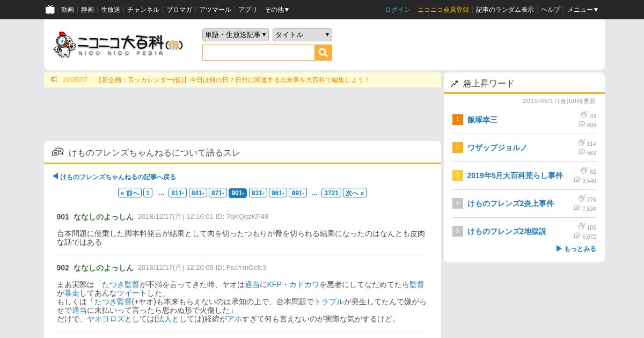The height and width of the screenshot is (338, 644).
Task: Click the clap icon showing 105
Action: pyautogui.click(x=581, y=226)
